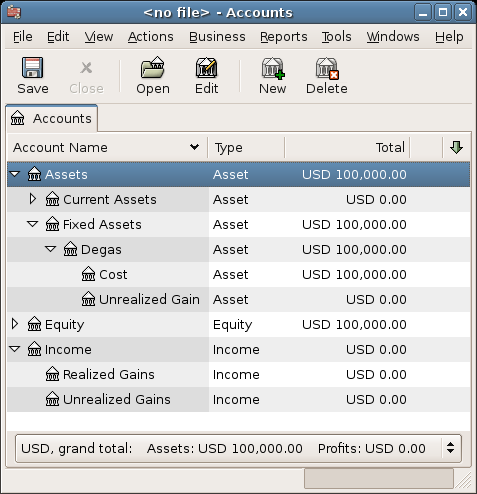Select the Current Assets account name
Viewport: 477px width, 494px height.
click(110, 200)
